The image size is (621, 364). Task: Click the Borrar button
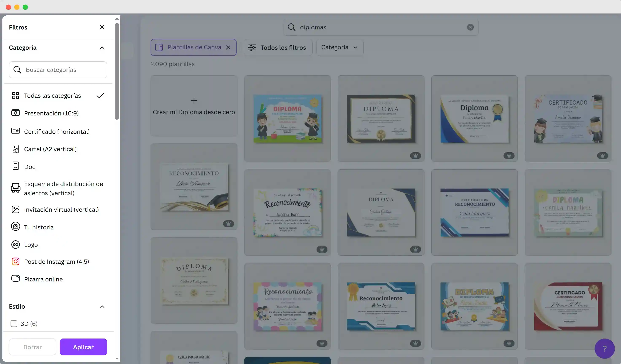pyautogui.click(x=32, y=347)
